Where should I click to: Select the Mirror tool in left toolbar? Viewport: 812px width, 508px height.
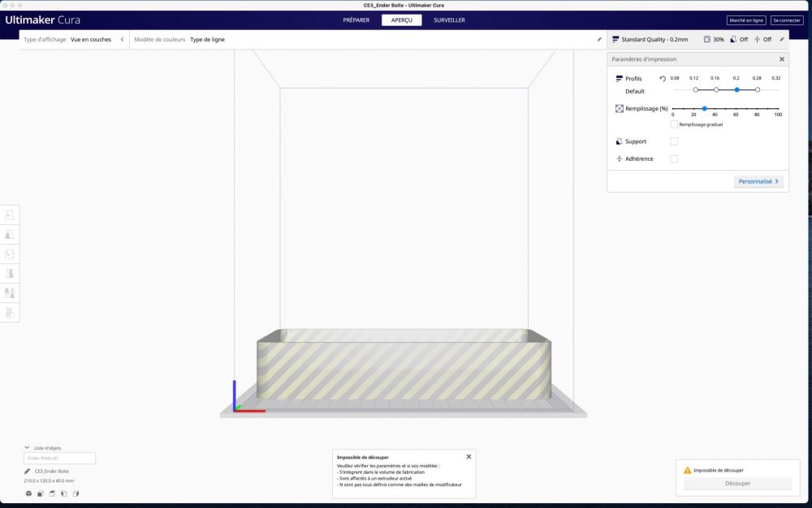coord(9,273)
